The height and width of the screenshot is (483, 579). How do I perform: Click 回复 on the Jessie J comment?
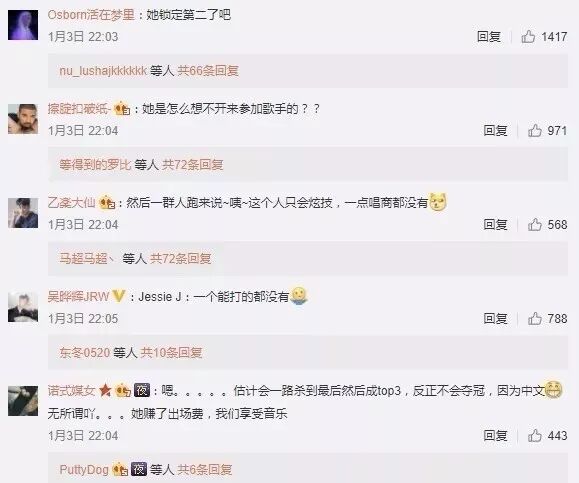(496, 319)
